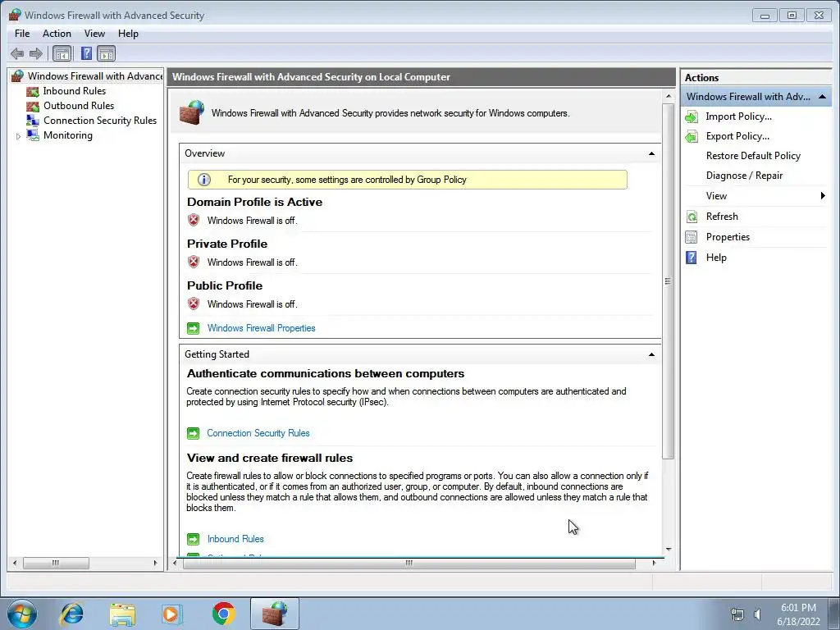Click Refresh in Actions pane
Image resolution: width=840 pixels, height=630 pixels.
722,217
